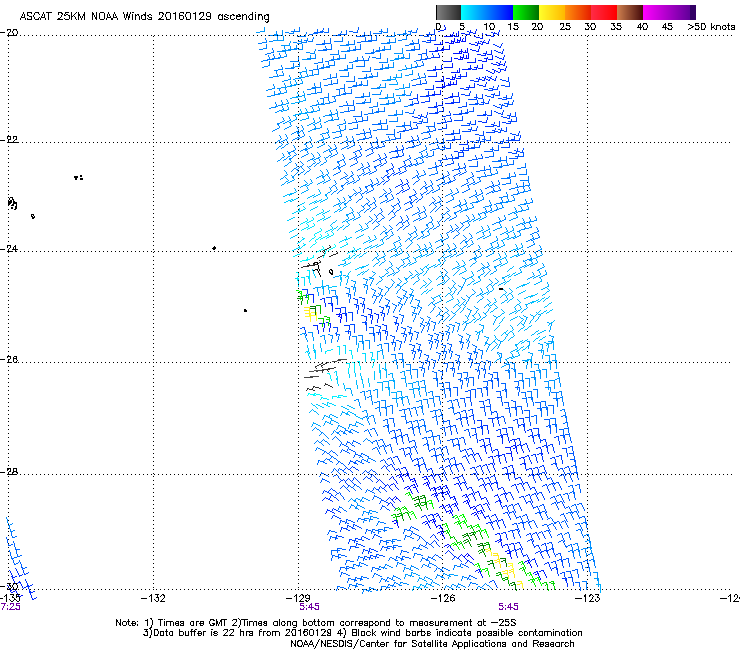Select the '35' legend scale number

(x=616, y=27)
